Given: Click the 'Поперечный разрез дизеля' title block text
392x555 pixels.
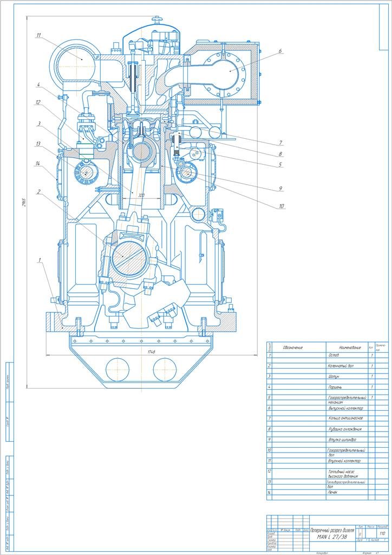Looking at the screenshot, I should point(332,531).
